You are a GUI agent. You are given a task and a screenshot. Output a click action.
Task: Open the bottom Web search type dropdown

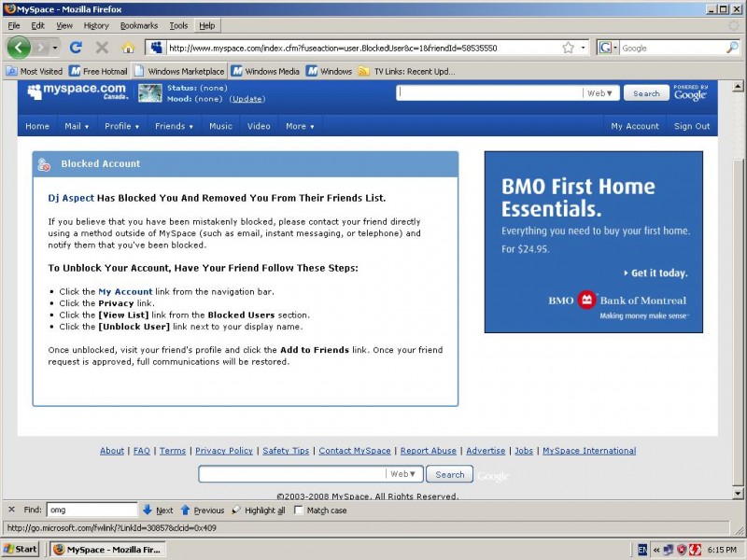[403, 474]
